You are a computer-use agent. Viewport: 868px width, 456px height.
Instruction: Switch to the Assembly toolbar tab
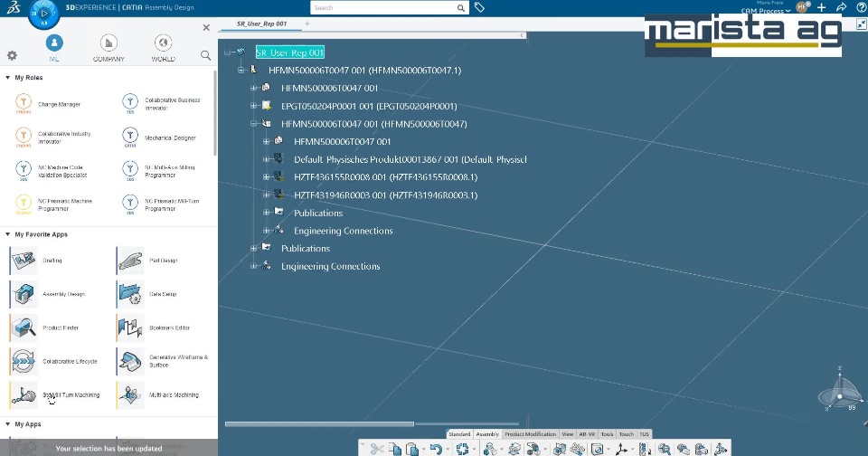[x=487, y=434]
